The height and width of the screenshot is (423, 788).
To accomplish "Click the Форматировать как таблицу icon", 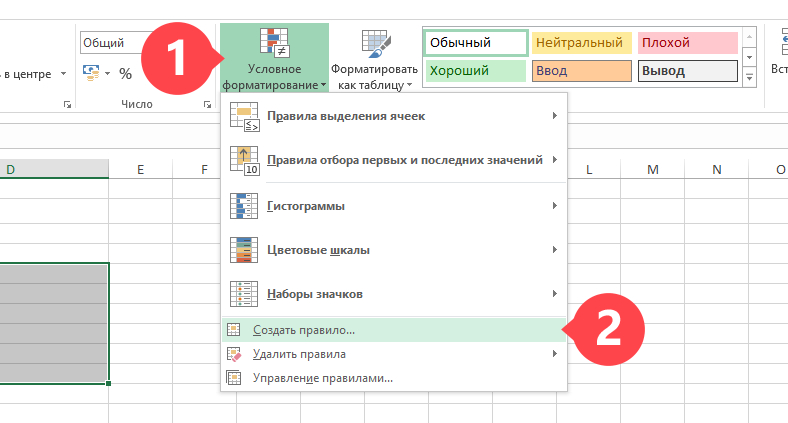I will (376, 43).
